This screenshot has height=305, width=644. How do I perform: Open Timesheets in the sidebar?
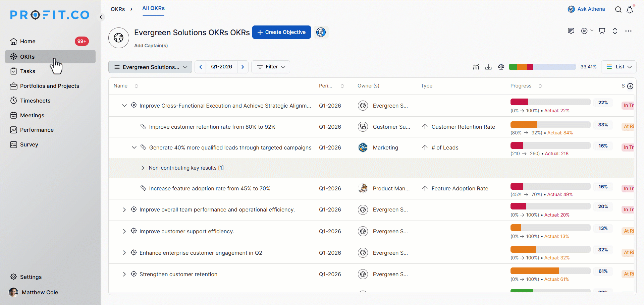35,101
